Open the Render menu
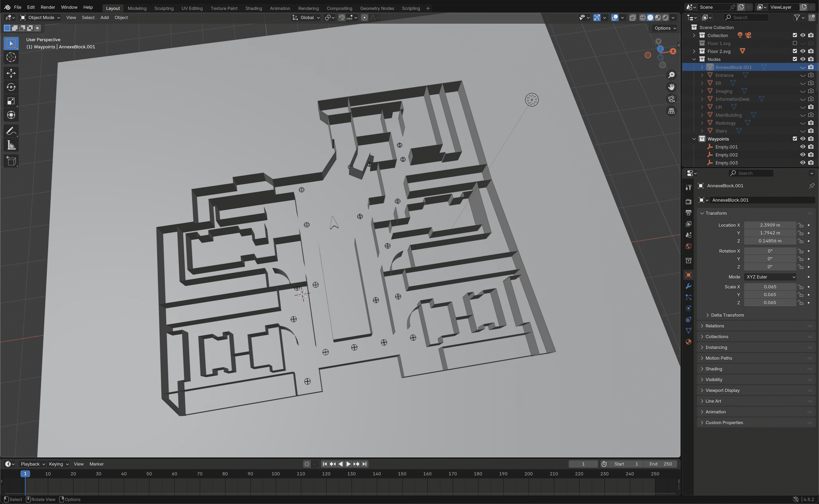819x504 pixels. pyautogui.click(x=48, y=7)
